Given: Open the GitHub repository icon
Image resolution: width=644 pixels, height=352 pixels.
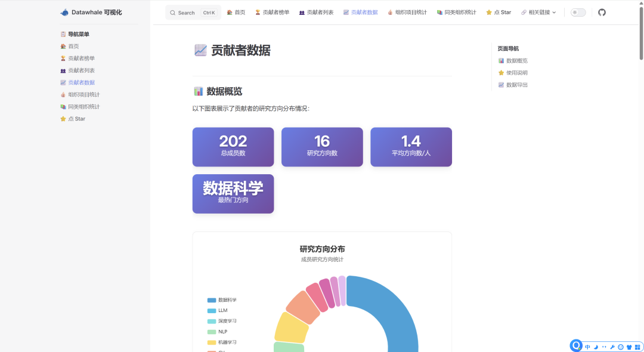Looking at the screenshot, I should pyautogui.click(x=602, y=13).
